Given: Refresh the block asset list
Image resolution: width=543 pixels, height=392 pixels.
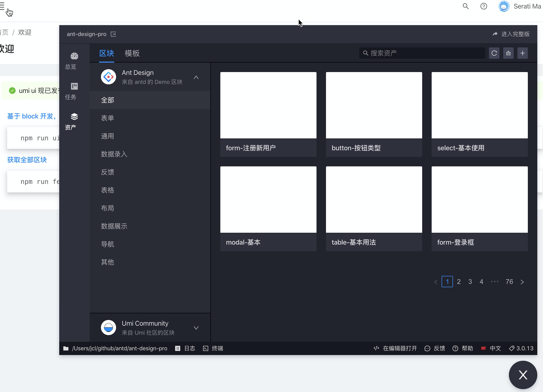Looking at the screenshot, I should click(494, 53).
